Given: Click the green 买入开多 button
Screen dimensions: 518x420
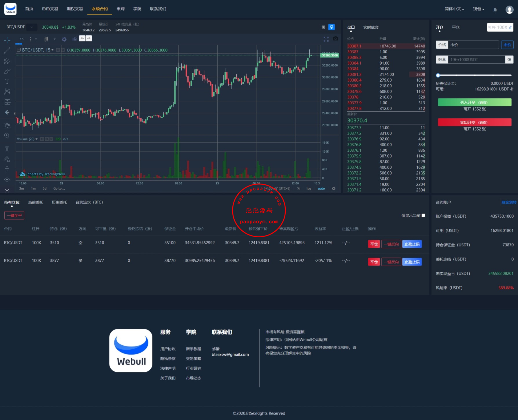Looking at the screenshot, I should [475, 102].
